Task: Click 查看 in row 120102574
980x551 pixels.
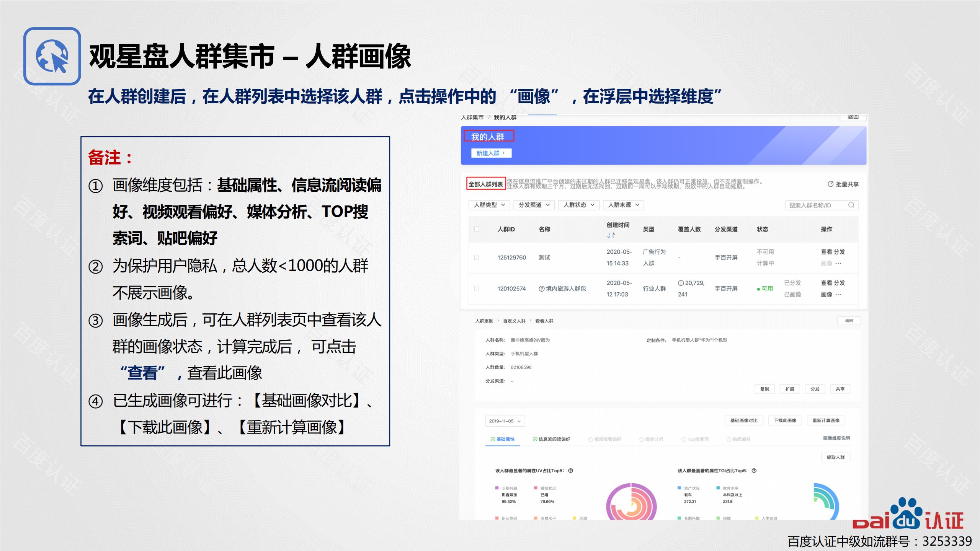Action: tap(826, 283)
